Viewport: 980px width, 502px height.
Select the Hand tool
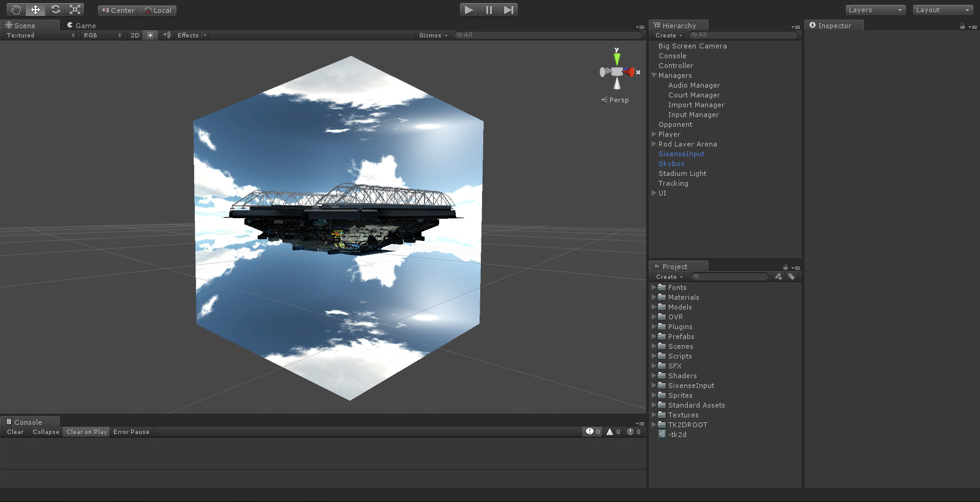pos(16,10)
